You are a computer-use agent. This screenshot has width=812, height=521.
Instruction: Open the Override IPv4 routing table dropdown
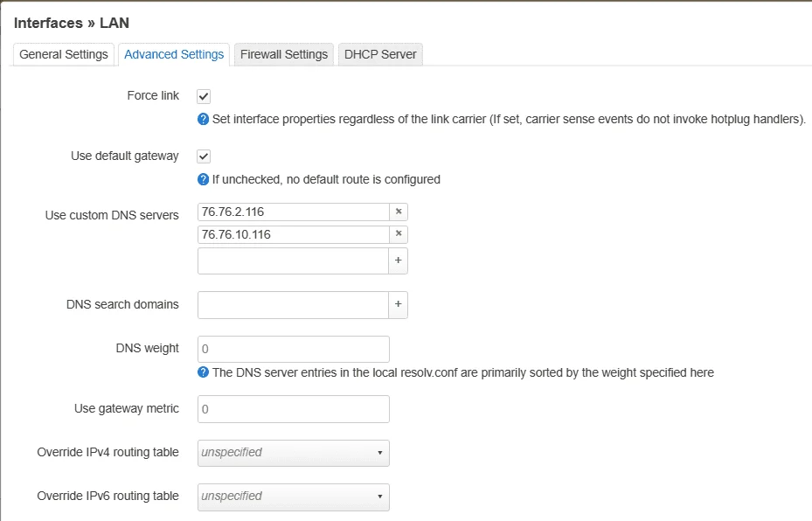(x=293, y=453)
